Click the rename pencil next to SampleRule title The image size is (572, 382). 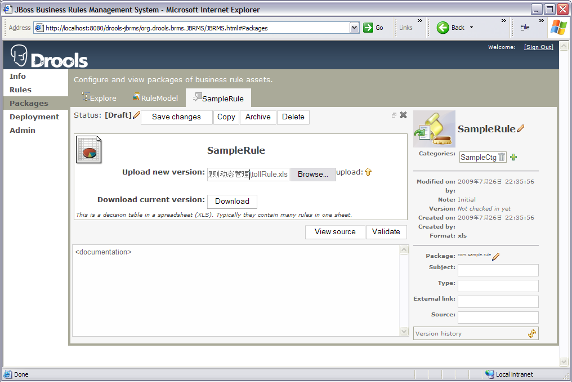(x=521, y=128)
